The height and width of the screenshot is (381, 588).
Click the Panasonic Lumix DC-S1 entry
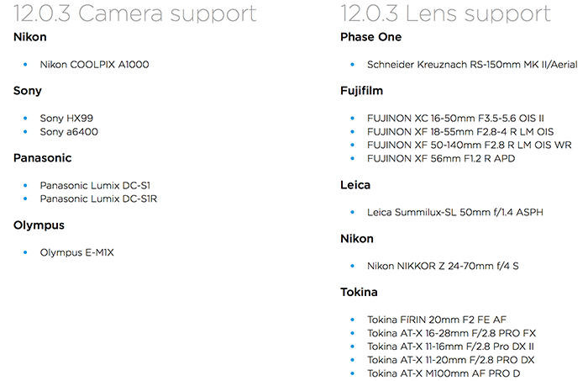click(x=95, y=185)
